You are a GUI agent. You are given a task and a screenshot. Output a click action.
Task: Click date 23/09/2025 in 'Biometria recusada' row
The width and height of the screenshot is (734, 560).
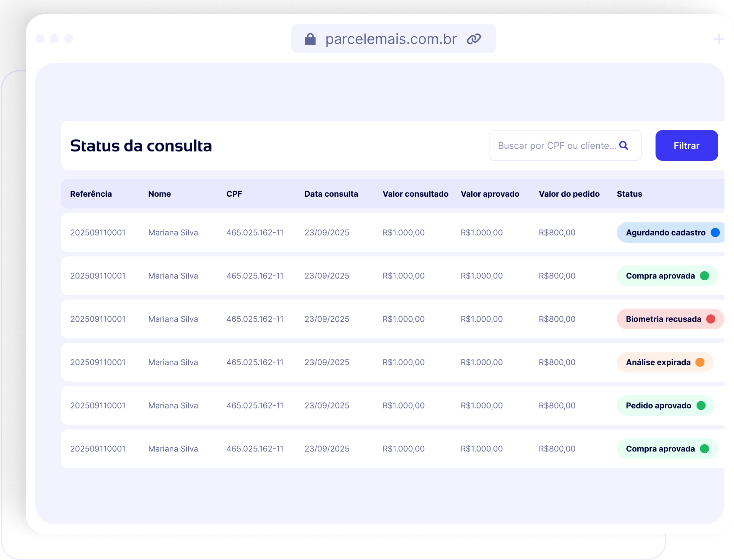327,319
